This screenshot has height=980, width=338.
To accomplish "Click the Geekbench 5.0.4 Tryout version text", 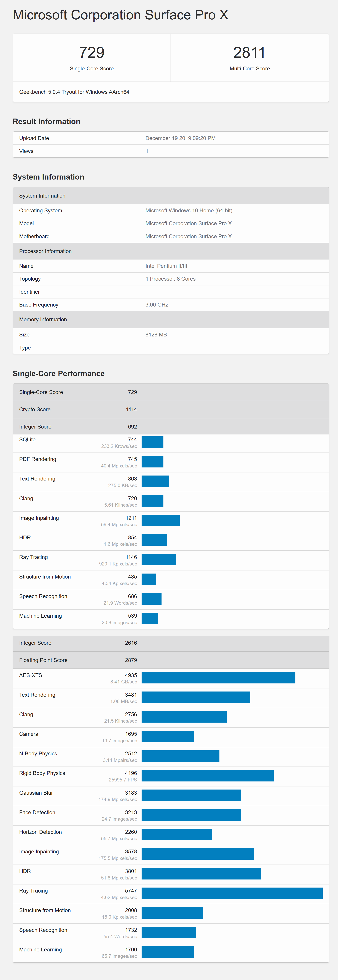I will (74, 92).
